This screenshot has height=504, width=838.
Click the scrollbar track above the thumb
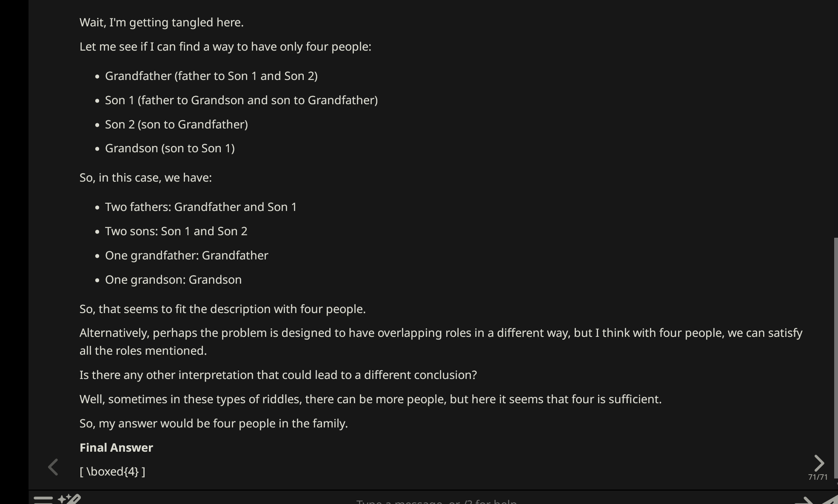(835, 119)
